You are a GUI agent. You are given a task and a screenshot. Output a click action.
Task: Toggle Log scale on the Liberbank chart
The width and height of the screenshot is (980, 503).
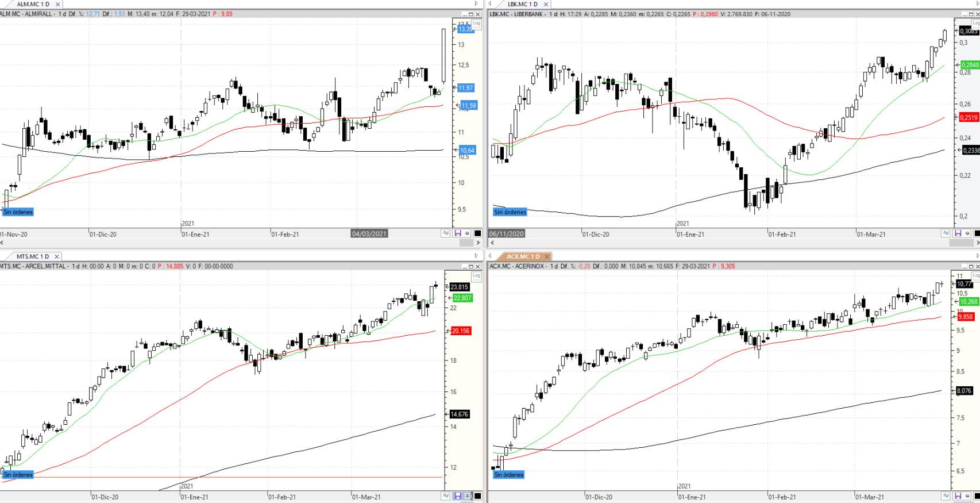[975, 24]
